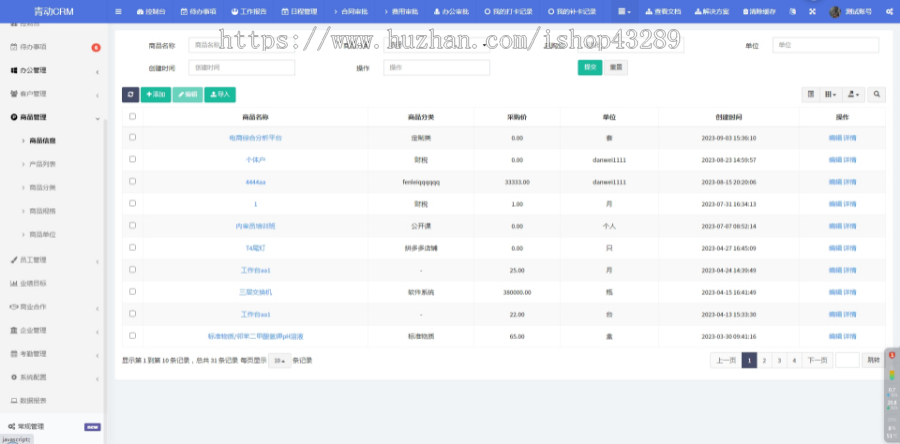Check the box for the 三层交换机 row
This screenshot has width=900, height=444.
pyautogui.click(x=132, y=292)
